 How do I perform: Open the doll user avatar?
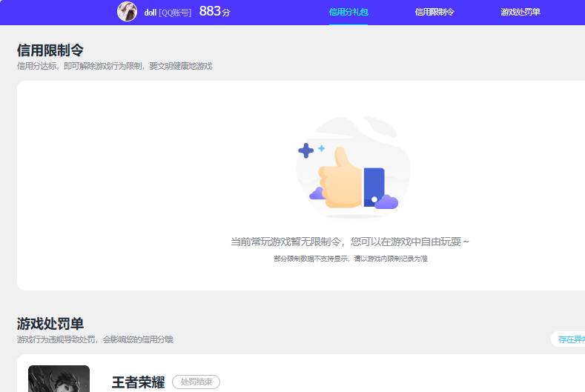pos(128,12)
